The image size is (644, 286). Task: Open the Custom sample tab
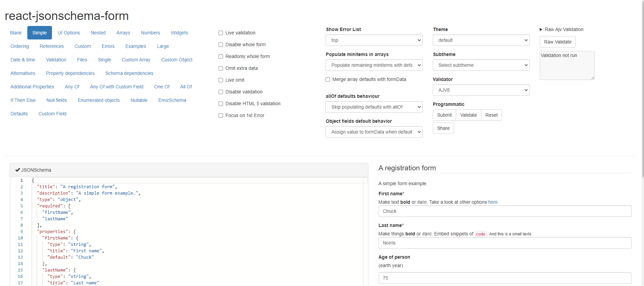(x=83, y=46)
